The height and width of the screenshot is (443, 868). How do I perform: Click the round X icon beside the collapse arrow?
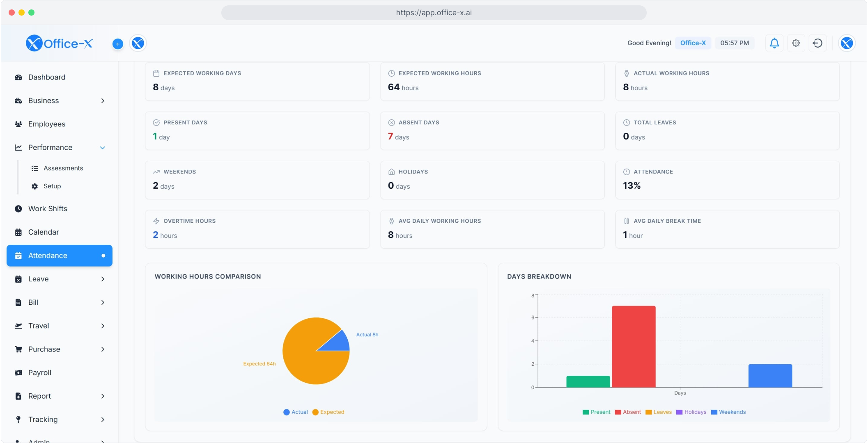pos(138,43)
